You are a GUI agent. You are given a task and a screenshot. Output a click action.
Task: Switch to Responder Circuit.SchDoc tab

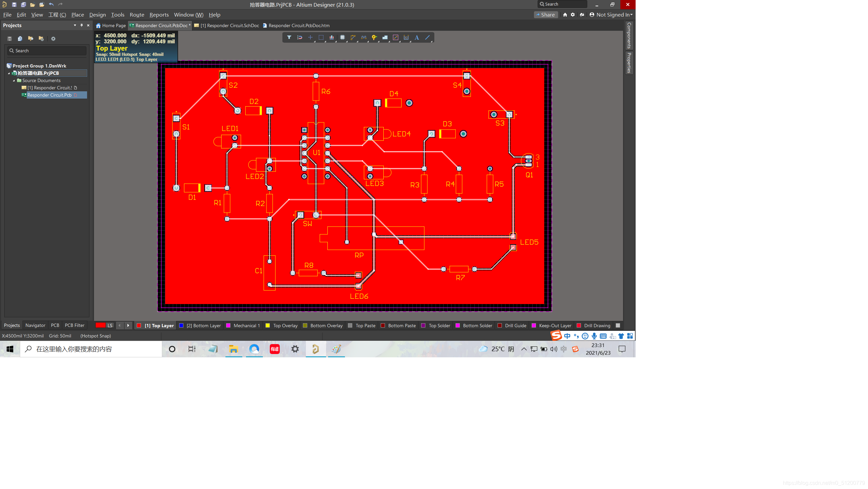pos(229,25)
